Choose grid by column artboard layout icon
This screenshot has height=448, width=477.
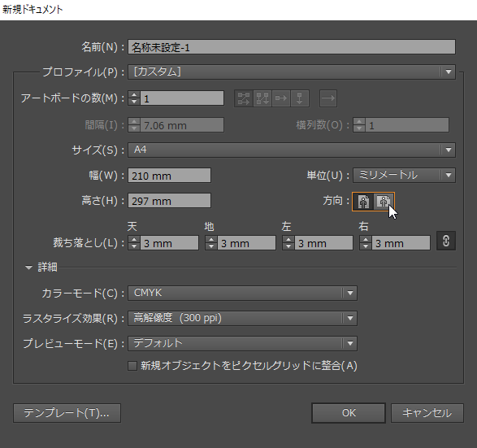tap(262, 98)
